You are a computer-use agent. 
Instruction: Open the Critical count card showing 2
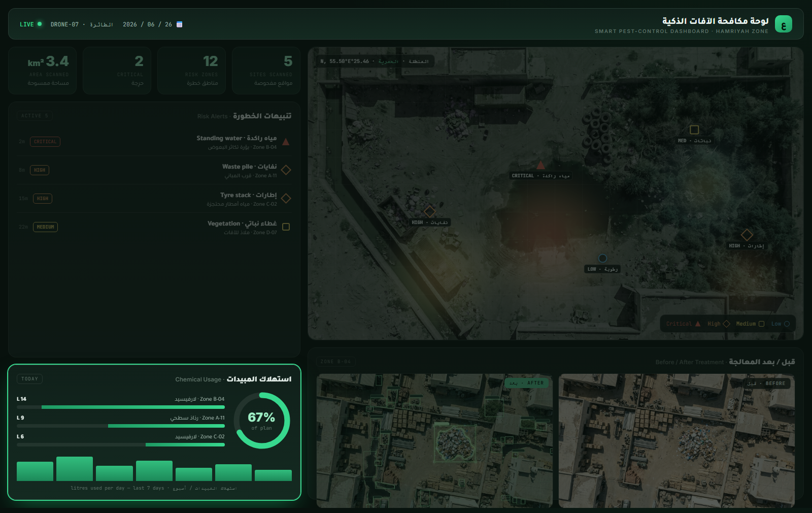coord(117,71)
